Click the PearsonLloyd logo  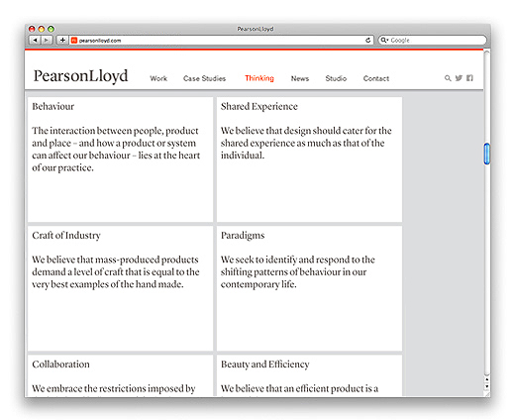coord(80,76)
